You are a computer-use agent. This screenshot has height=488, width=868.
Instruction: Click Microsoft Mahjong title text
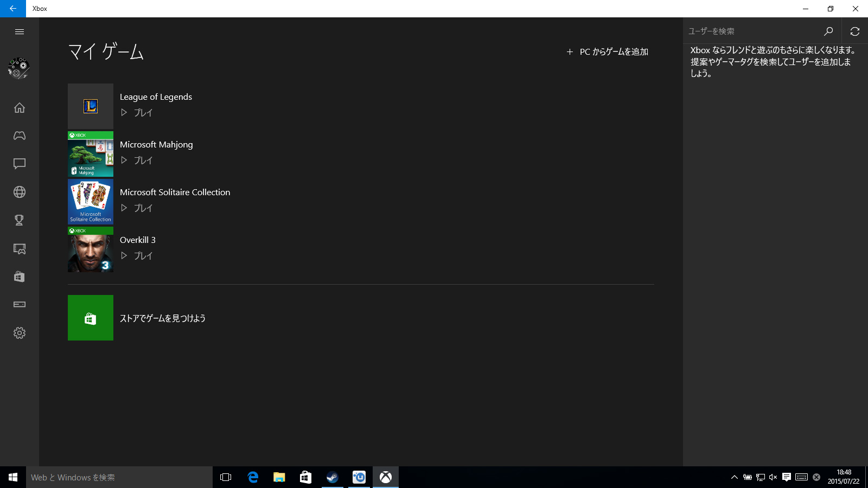(156, 145)
